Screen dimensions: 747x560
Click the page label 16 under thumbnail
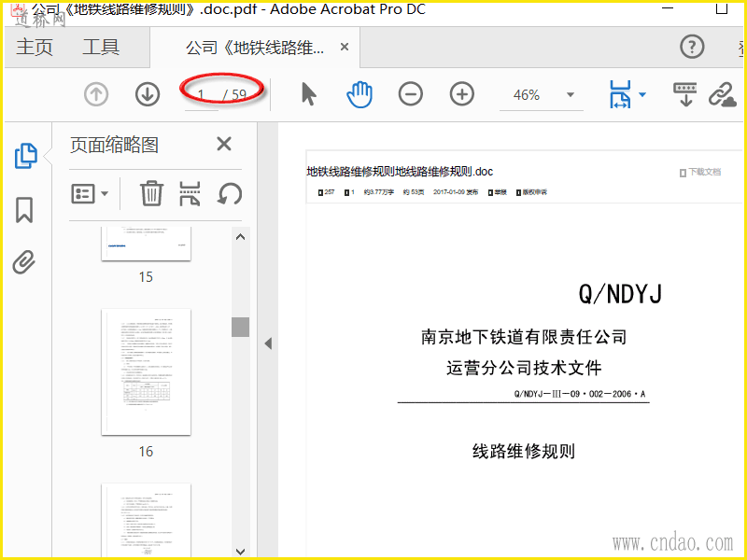[x=146, y=451]
